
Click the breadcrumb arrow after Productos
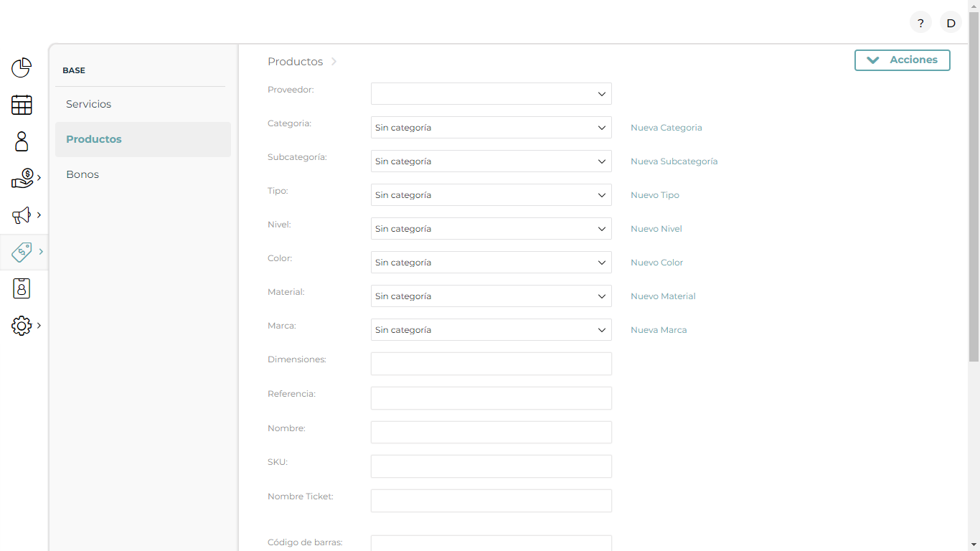[334, 62]
